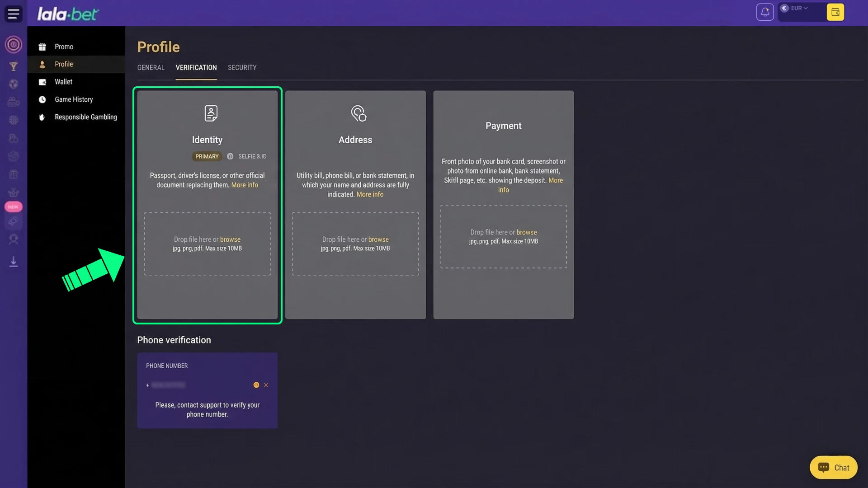Click the Address file drop zone
This screenshot has height=488, width=868.
(355, 244)
